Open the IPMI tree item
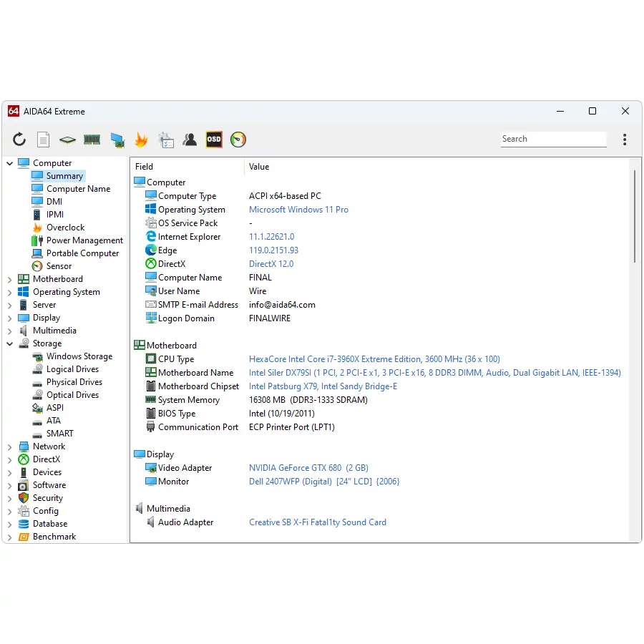The width and height of the screenshot is (644, 644). tap(48, 215)
